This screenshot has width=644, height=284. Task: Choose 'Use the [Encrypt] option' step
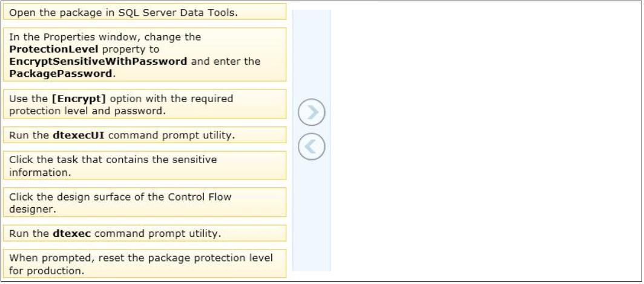tap(145, 104)
